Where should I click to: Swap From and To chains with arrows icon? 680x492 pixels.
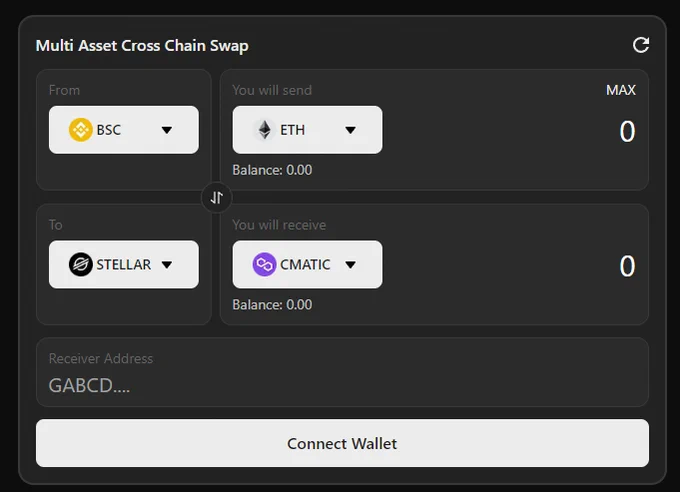pyautogui.click(x=216, y=197)
